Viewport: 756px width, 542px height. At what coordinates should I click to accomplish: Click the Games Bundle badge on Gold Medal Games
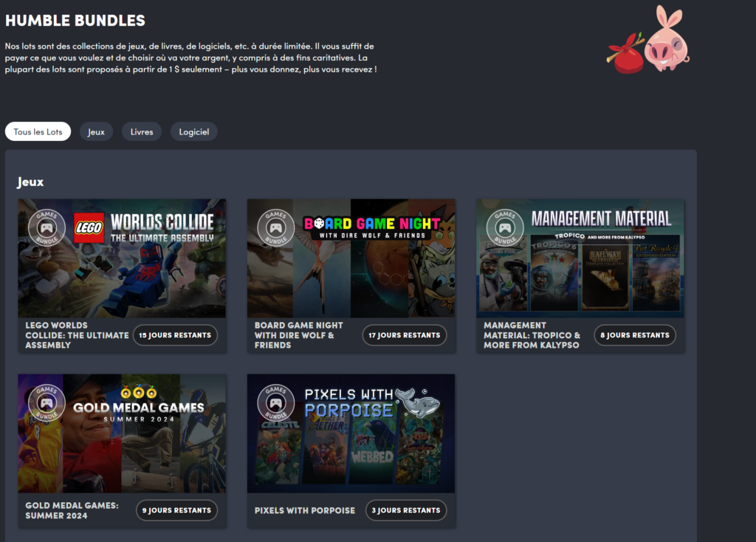(47, 402)
